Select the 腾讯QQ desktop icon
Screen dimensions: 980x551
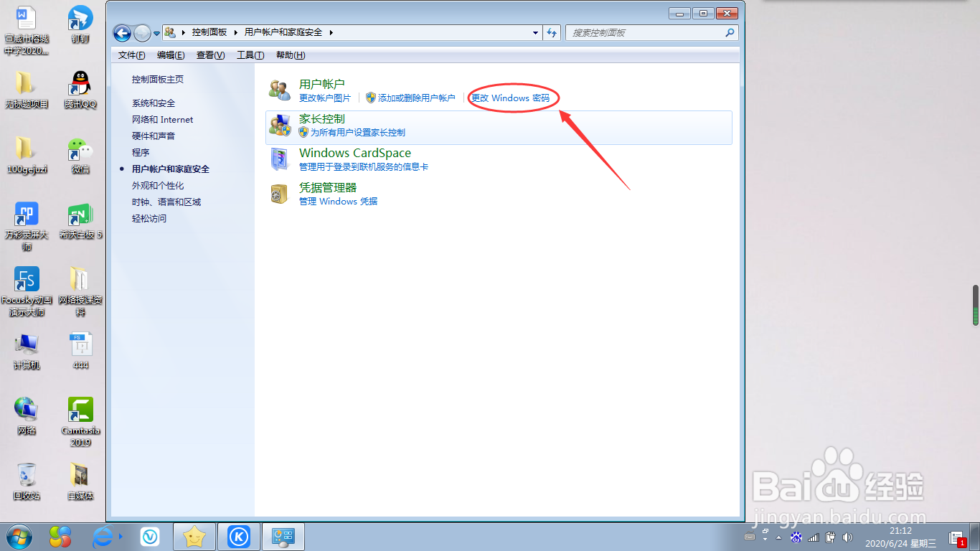80,90
